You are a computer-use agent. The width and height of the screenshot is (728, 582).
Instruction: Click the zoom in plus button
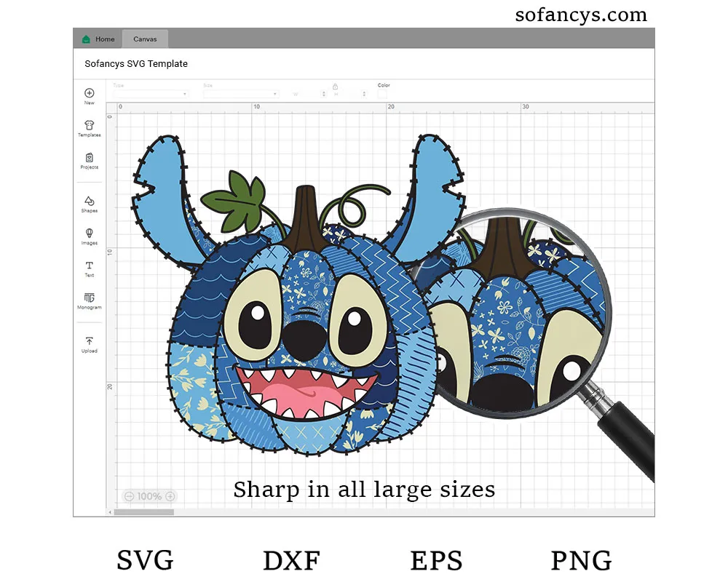[x=170, y=496]
